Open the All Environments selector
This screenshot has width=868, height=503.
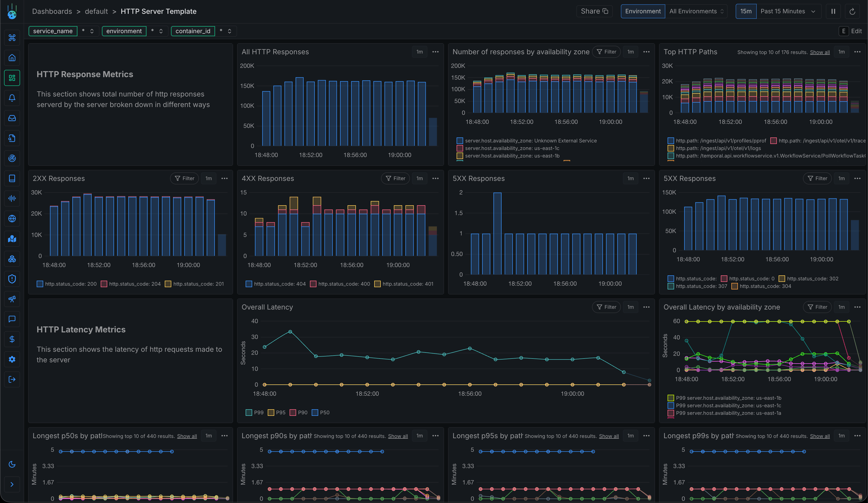click(695, 11)
